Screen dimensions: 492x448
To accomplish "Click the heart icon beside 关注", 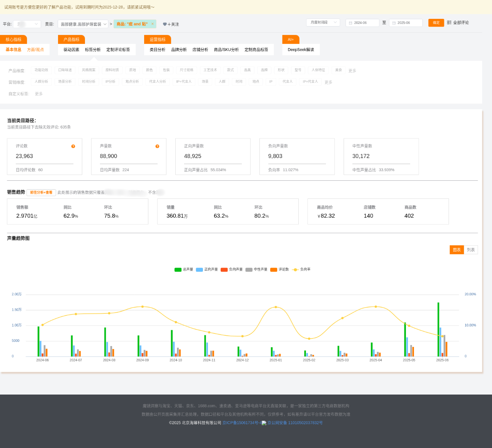I will [x=165, y=24].
